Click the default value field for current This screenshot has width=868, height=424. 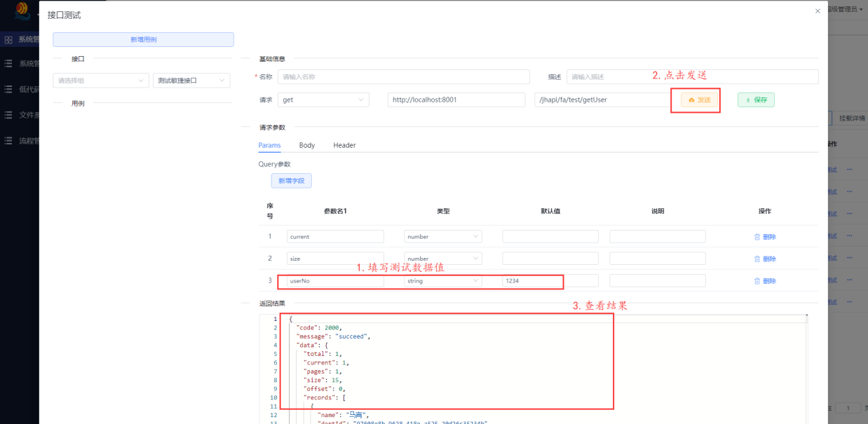[550, 237]
